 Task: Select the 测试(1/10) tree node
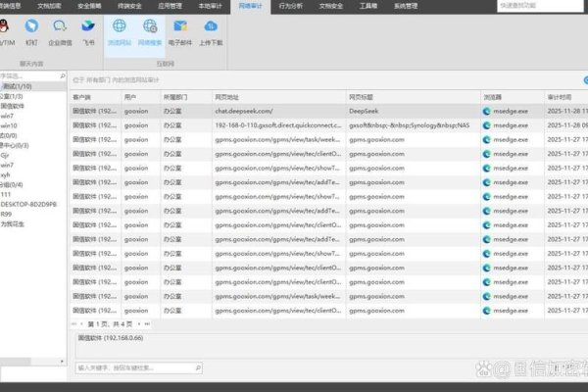[18, 86]
